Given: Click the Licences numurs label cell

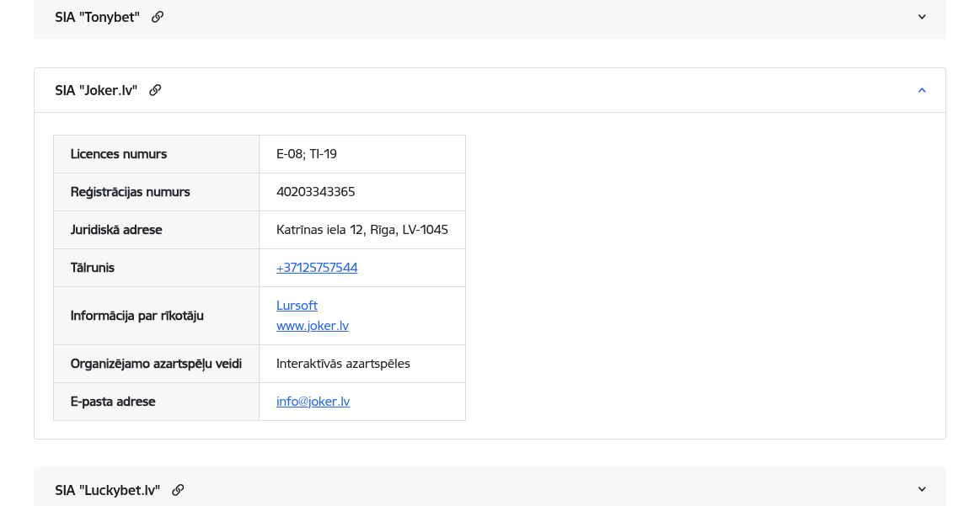Looking at the screenshot, I should 156,154.
